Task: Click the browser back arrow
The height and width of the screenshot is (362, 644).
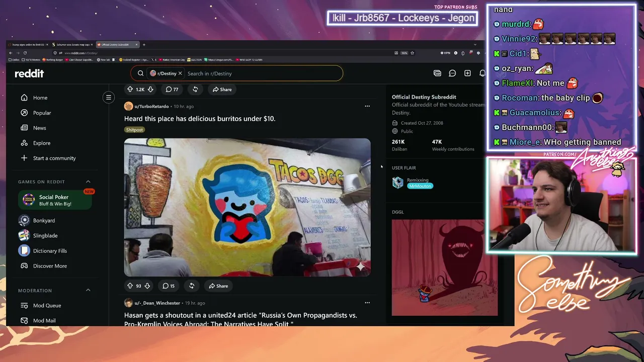Action: point(11,53)
